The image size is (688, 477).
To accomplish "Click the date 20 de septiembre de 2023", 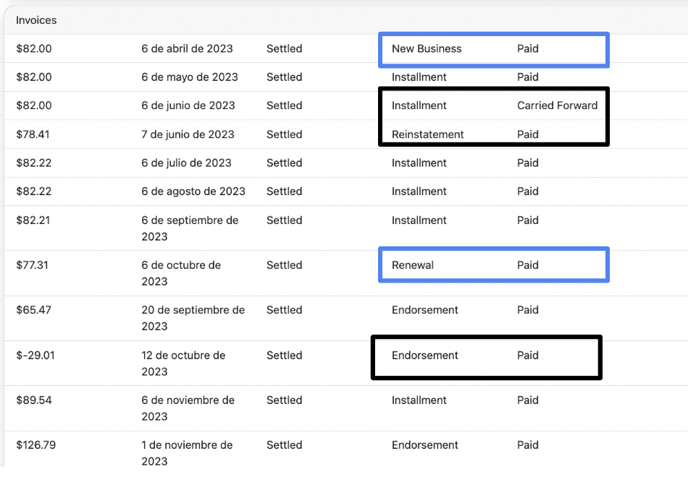I will click(193, 318).
